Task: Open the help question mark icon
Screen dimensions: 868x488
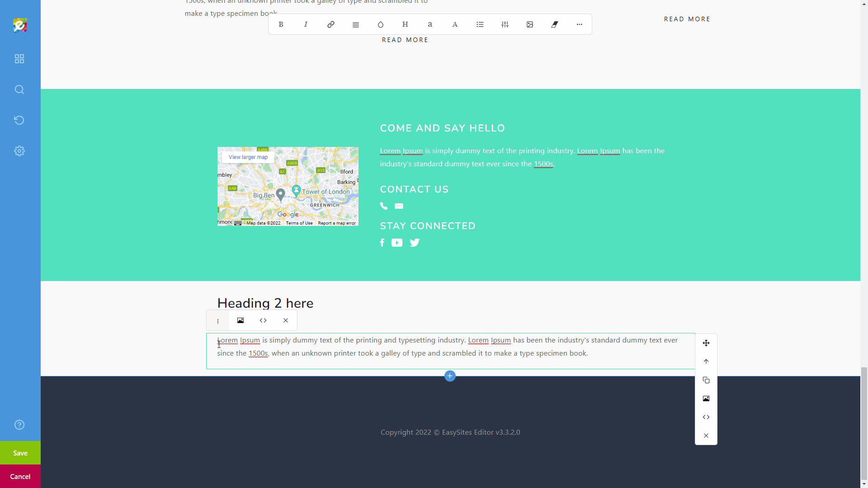Action: pyautogui.click(x=19, y=425)
